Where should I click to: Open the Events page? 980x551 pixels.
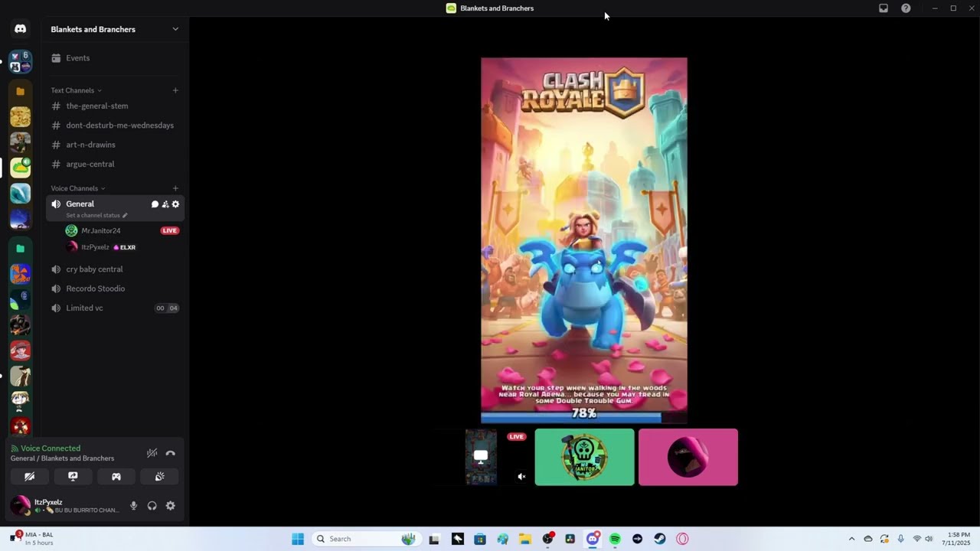[115, 58]
